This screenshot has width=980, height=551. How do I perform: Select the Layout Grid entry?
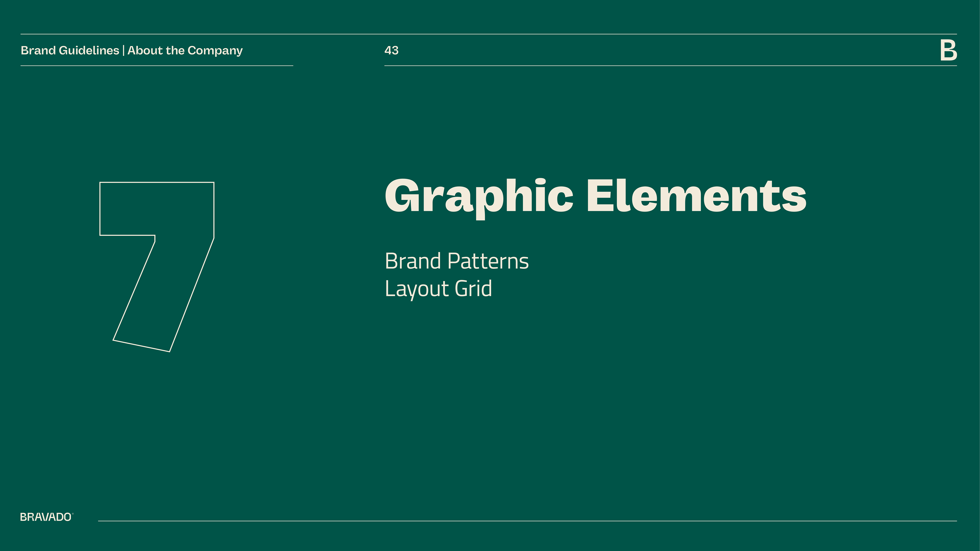[x=438, y=289]
